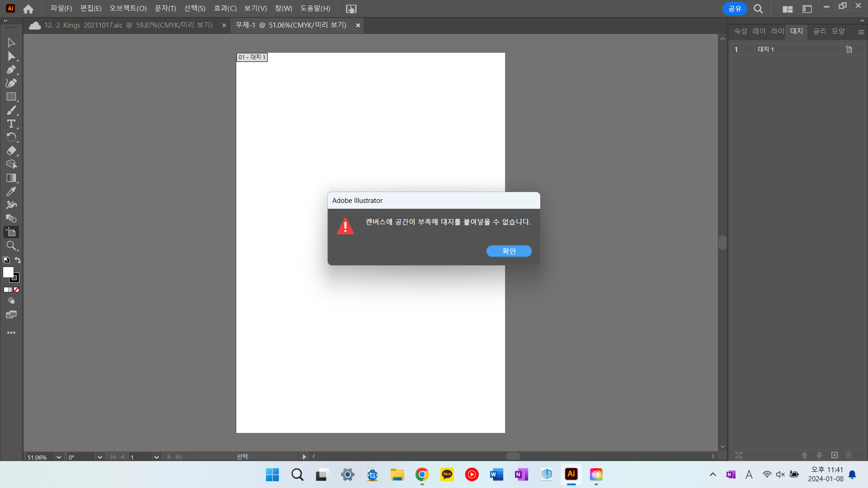Click the new artboard page icon beside 대지 1
868x488 pixels.
click(x=849, y=49)
